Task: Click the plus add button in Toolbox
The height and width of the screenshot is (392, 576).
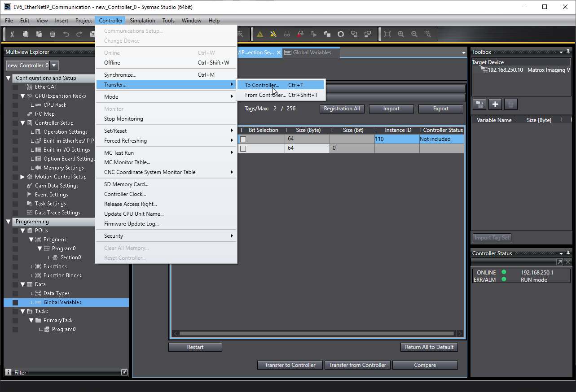Action: 495,104
